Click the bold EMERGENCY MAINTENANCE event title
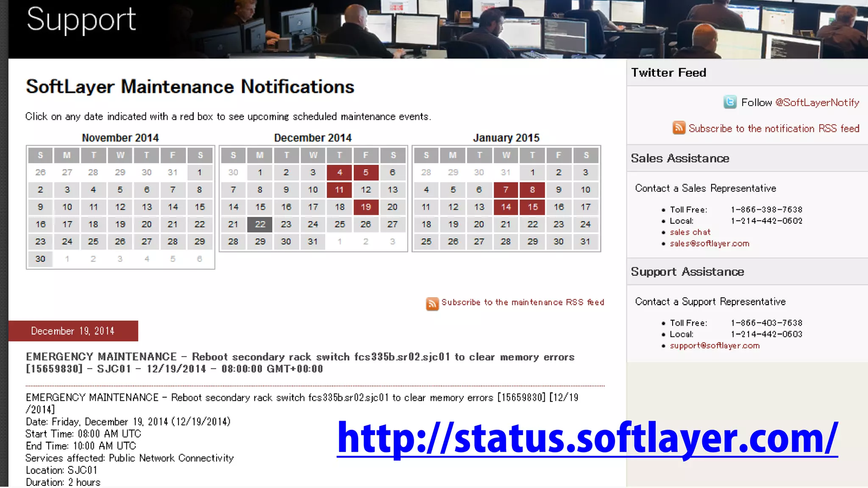Screen dimensions: 868x488 pos(300,363)
